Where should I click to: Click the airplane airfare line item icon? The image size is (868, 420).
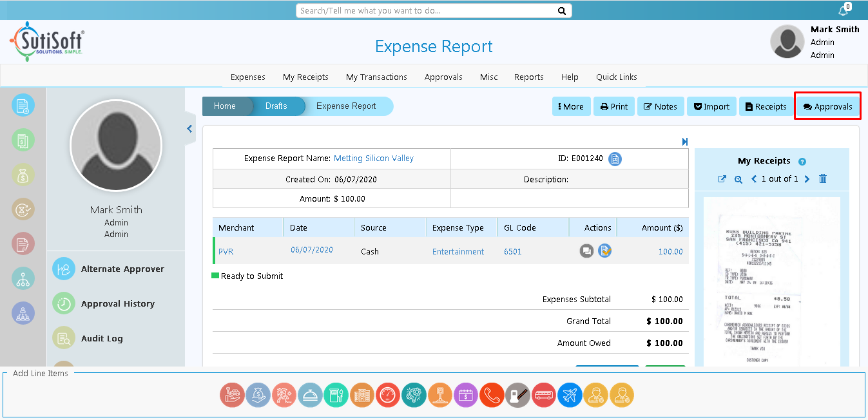click(x=570, y=395)
